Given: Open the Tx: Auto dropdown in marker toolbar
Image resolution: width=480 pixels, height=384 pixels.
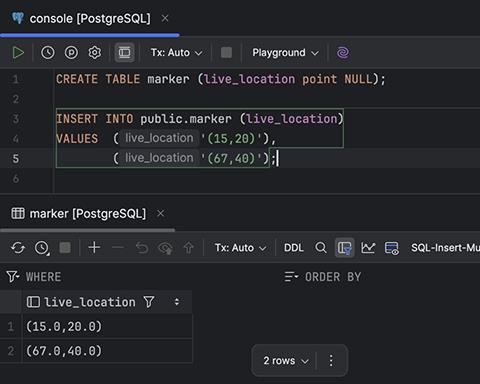Looking at the screenshot, I should coord(240,248).
